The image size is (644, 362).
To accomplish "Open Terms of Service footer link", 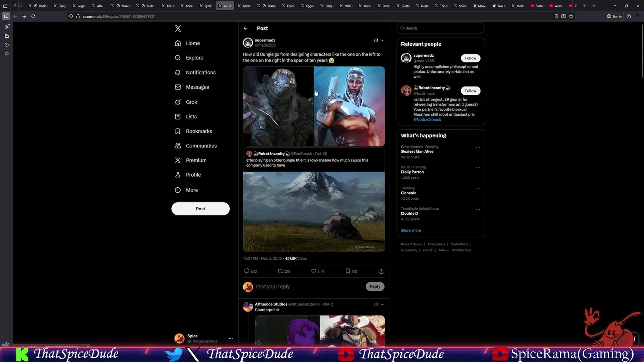I will point(412,244).
